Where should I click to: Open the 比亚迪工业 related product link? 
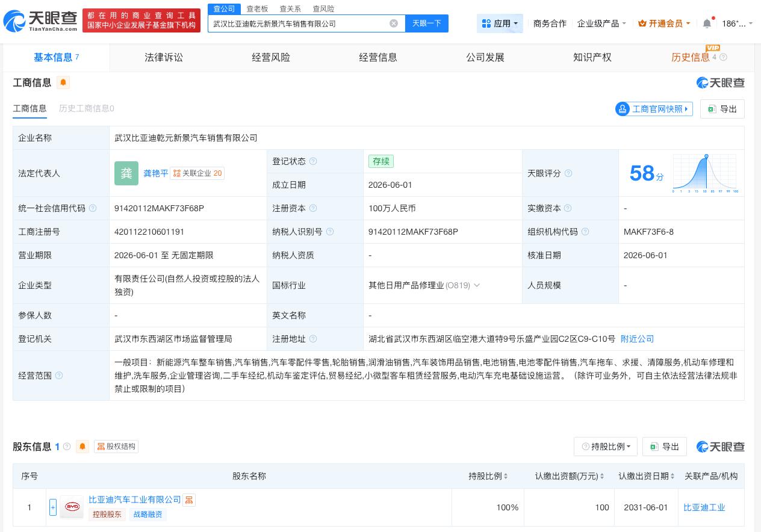[704, 507]
